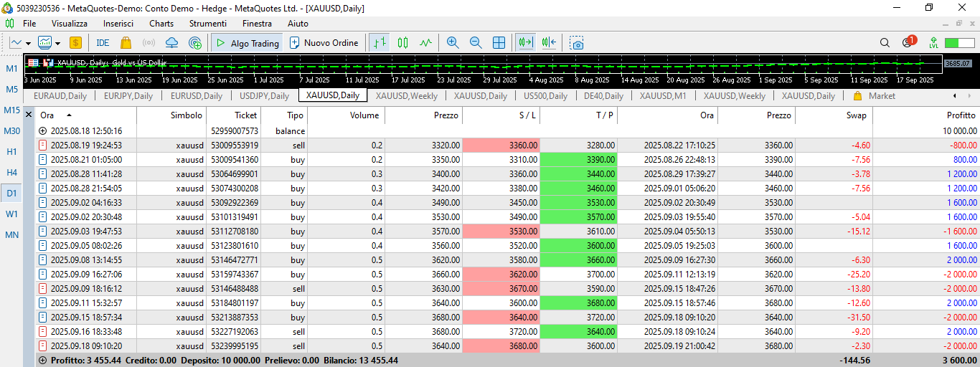Open the MetaEditor IDE
980x367 pixels.
pos(103,43)
